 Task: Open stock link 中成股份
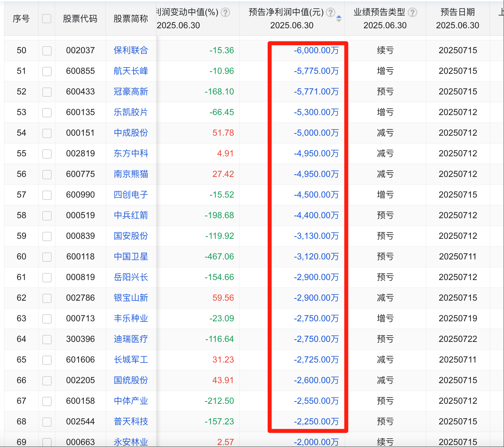(x=131, y=133)
